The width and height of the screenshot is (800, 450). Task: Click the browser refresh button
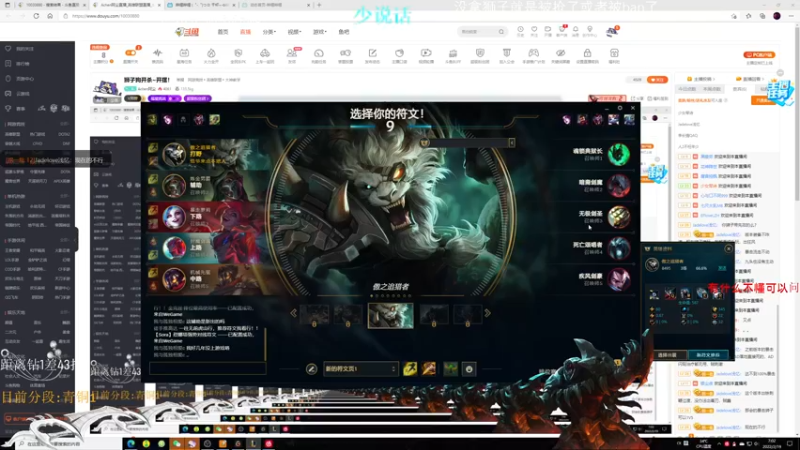pos(36,16)
